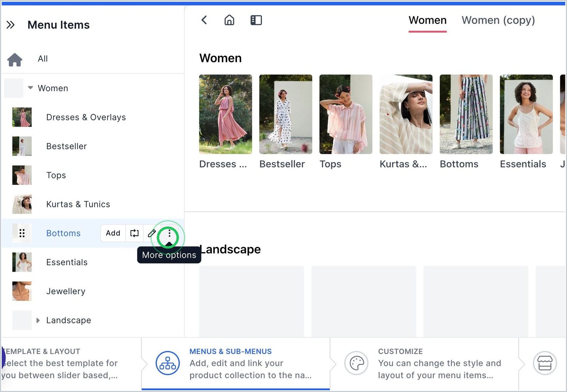567x392 pixels.
Task: Expand the Landscape menu item
Action: [x=38, y=320]
